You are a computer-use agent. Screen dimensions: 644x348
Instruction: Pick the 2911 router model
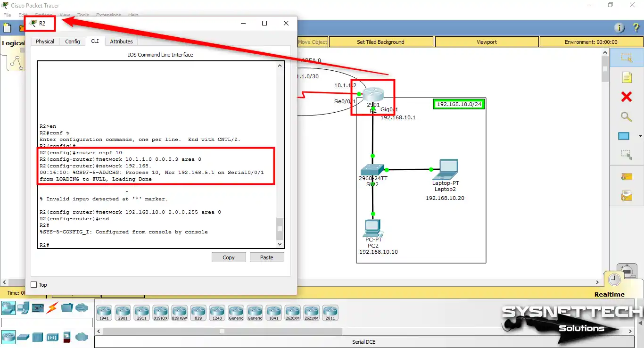point(141,313)
